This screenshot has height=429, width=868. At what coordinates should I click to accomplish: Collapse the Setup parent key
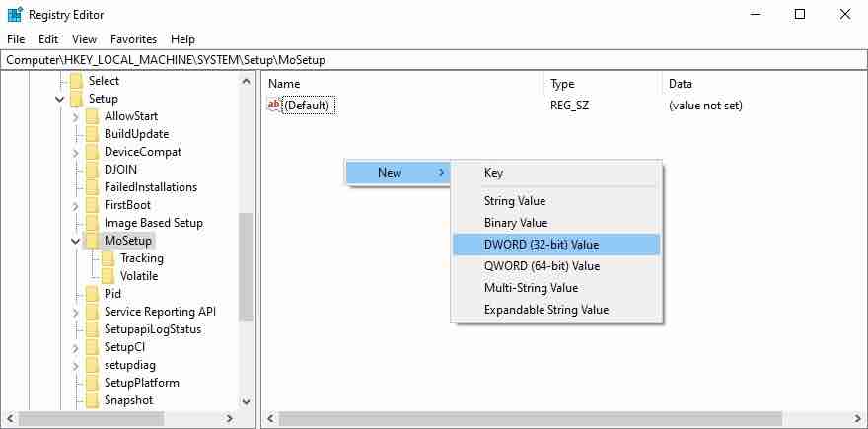60,99
